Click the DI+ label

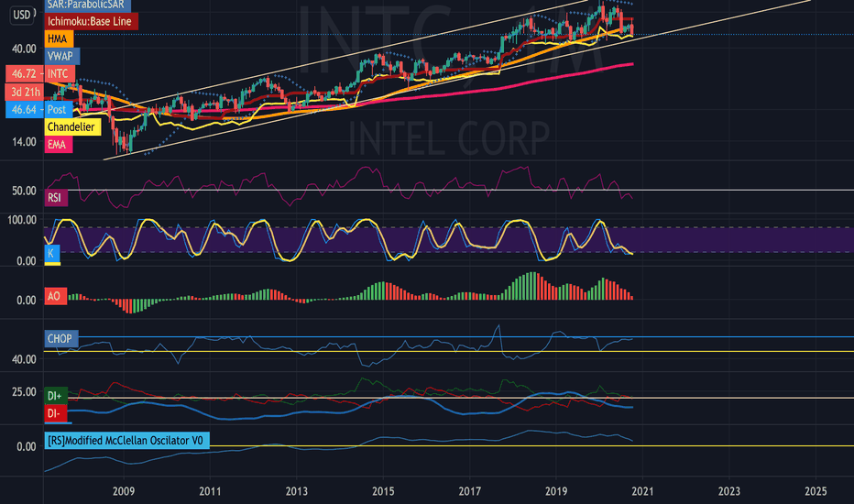(55, 396)
